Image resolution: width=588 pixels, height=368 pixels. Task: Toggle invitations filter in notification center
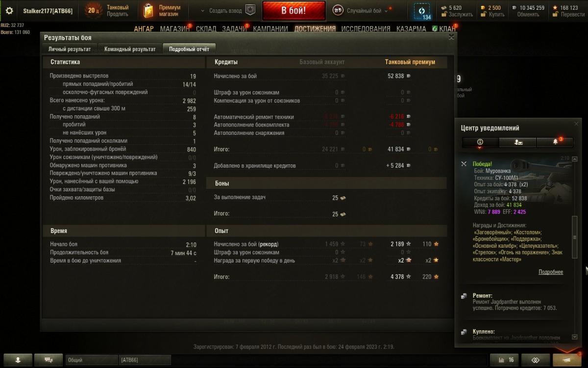(x=518, y=142)
